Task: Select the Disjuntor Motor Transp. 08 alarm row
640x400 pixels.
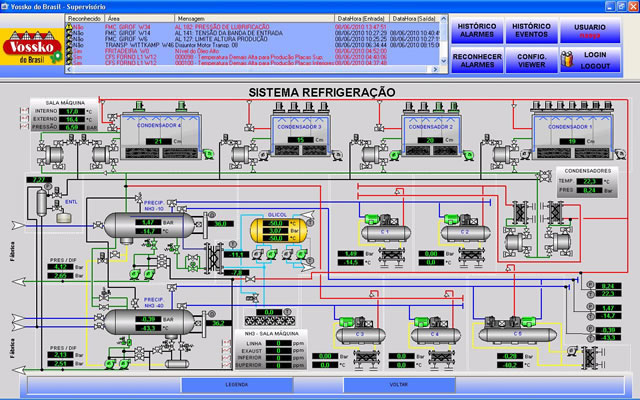Action: [x=253, y=45]
